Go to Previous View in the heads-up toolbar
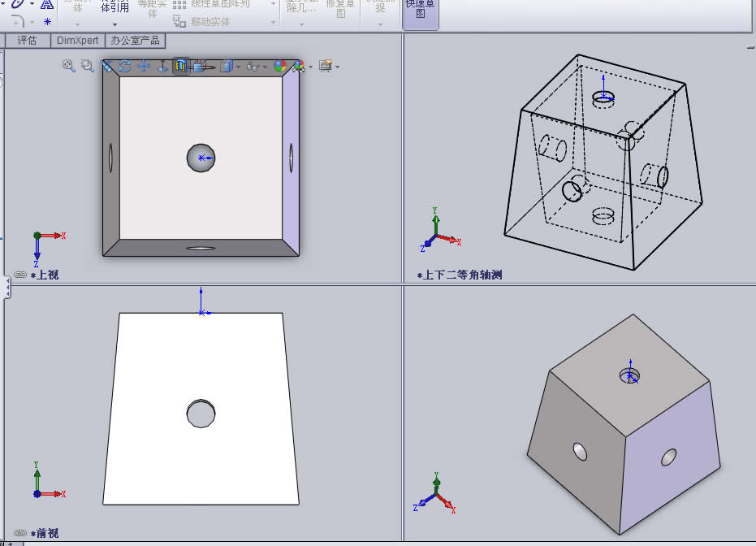This screenshot has width=756, height=546. [x=106, y=66]
